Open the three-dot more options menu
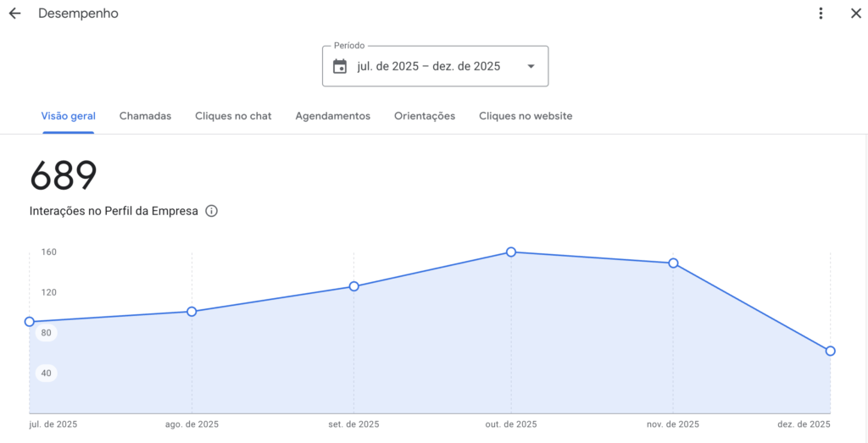This screenshot has width=868, height=443. click(x=821, y=14)
